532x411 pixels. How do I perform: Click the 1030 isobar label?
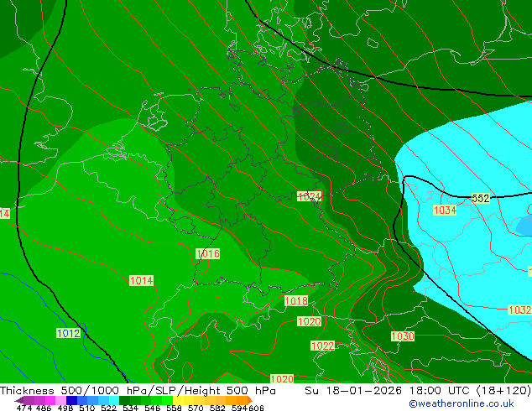(403, 336)
